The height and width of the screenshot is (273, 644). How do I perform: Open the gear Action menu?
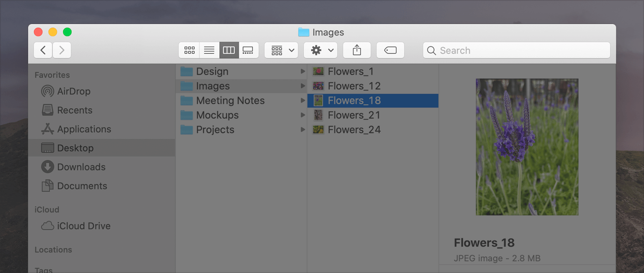[321, 50]
